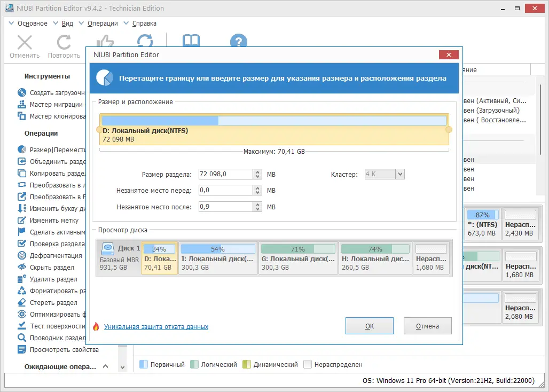Image resolution: width=549 pixels, height=392 pixels.
Task: Click the Незанятое место после stepper arrows
Action: pyautogui.click(x=258, y=207)
